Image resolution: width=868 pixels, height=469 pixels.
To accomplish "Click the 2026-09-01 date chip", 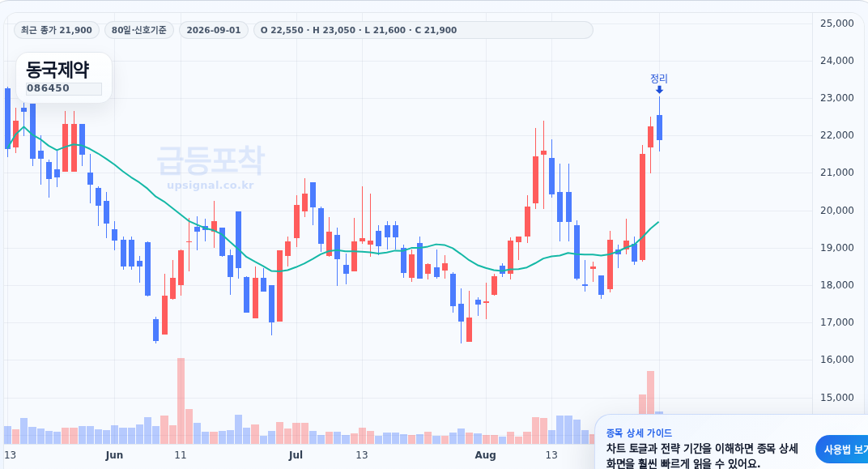I will pos(214,30).
